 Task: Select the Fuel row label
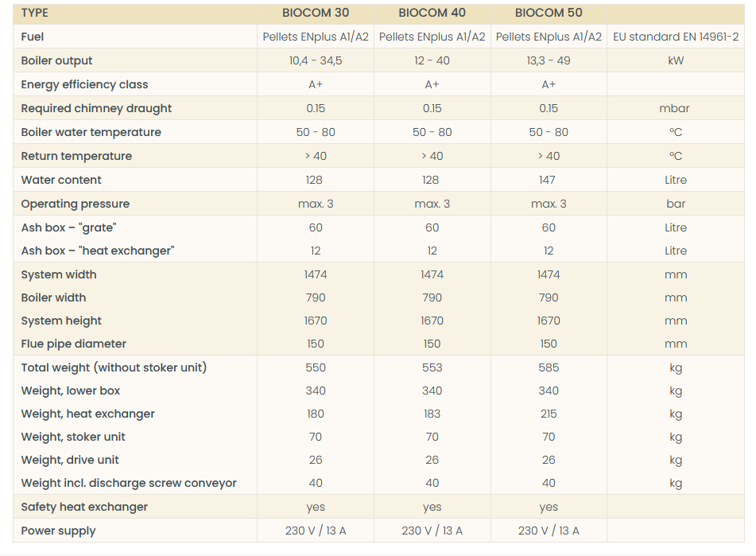33,37
